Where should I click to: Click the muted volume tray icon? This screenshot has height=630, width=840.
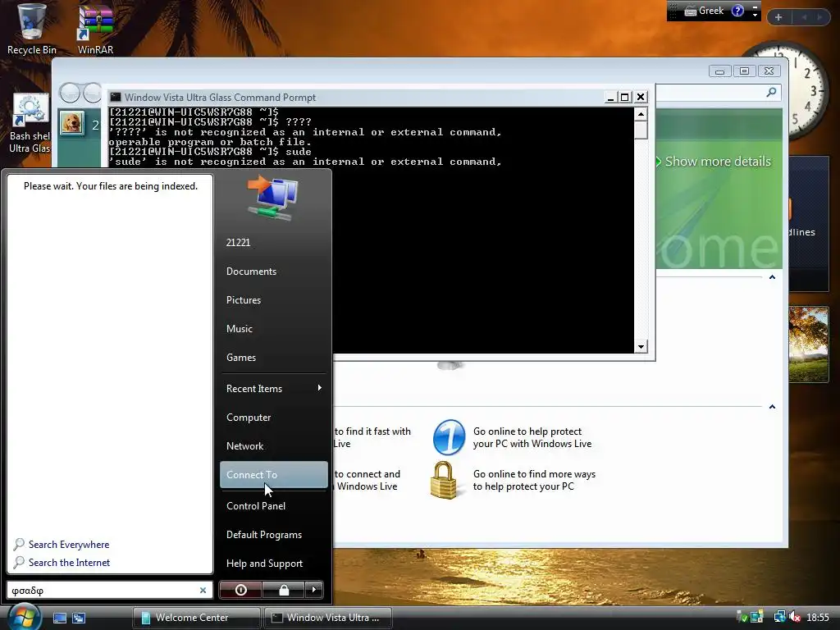pyautogui.click(x=795, y=618)
